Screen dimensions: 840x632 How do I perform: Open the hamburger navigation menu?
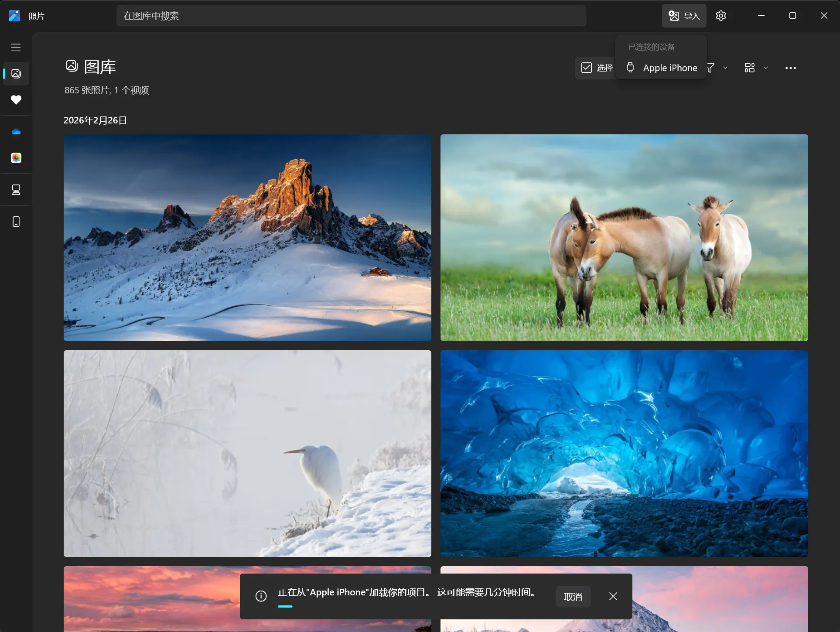pyautogui.click(x=16, y=47)
